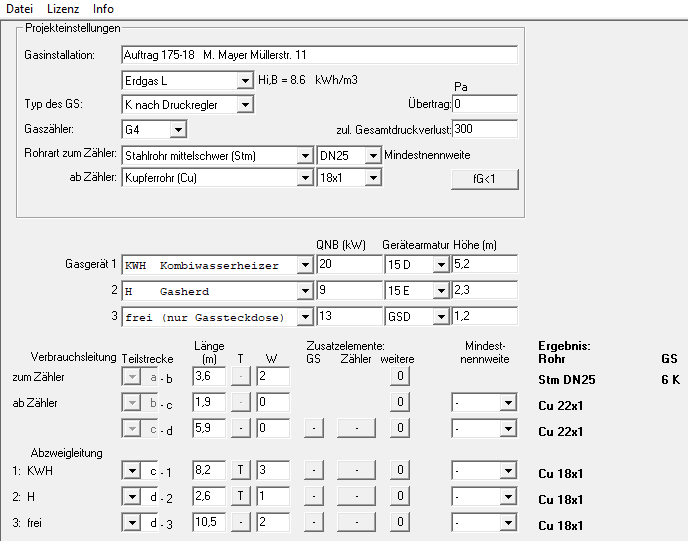This screenshot has height=541, width=688.
Task: Open the Datei menu
Action: point(19,9)
